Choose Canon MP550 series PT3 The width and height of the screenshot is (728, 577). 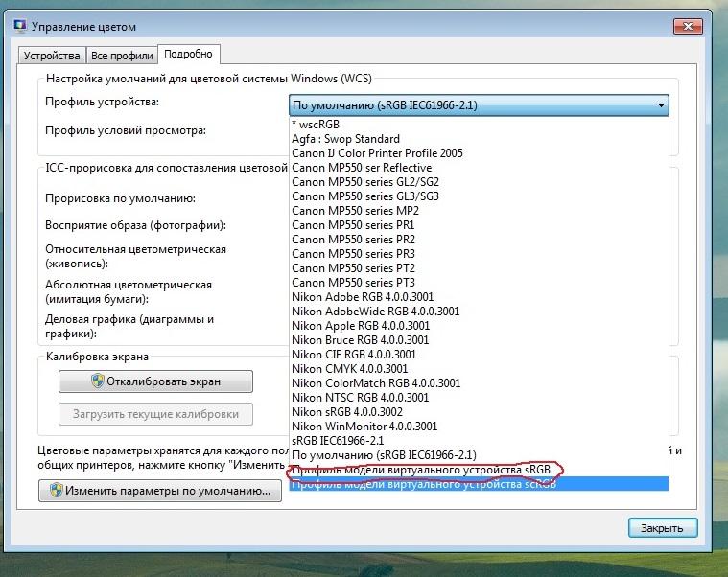pyautogui.click(x=479, y=283)
